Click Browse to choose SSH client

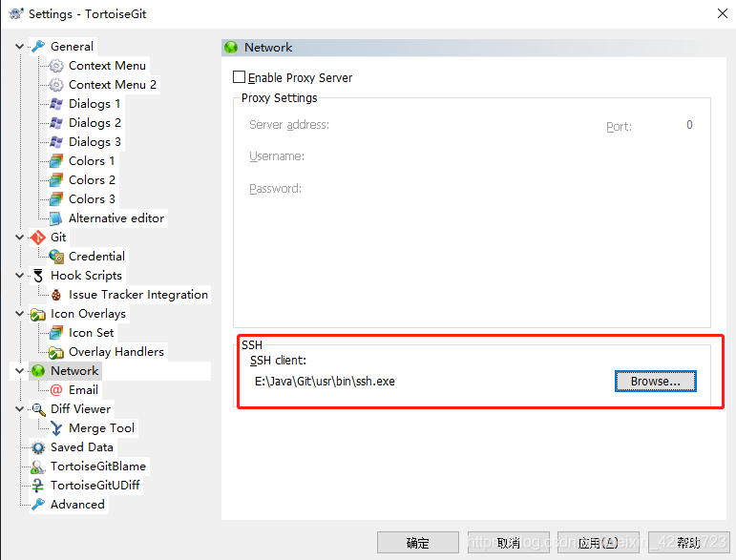pyautogui.click(x=655, y=382)
